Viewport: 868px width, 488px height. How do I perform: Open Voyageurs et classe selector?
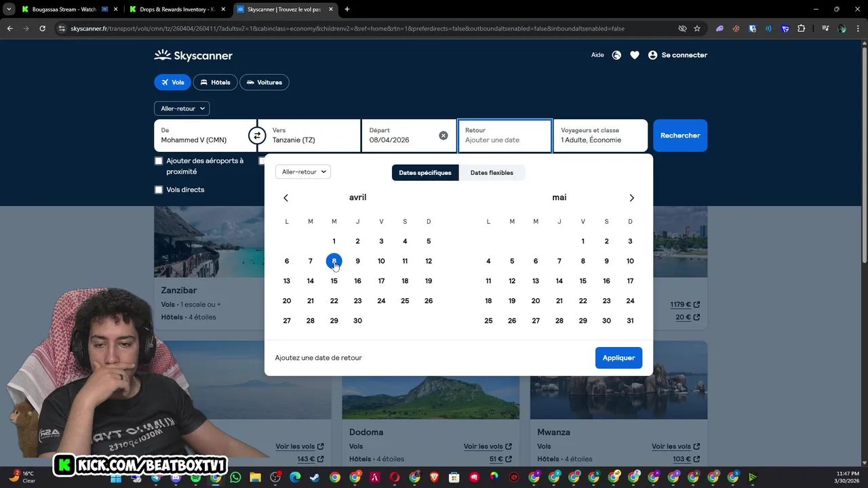(600, 136)
